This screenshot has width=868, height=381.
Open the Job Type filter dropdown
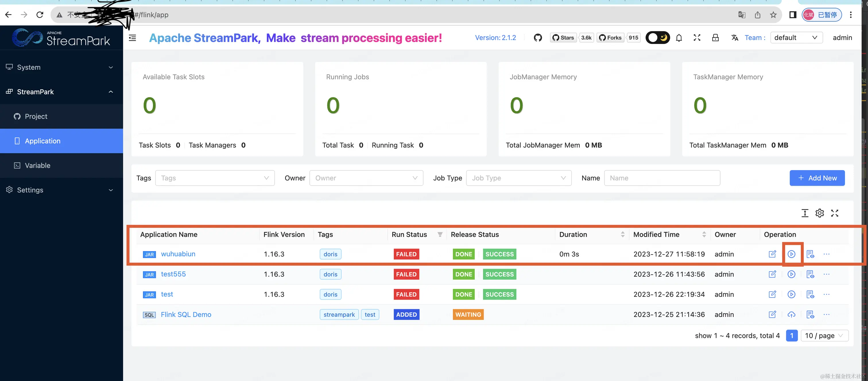pos(519,178)
